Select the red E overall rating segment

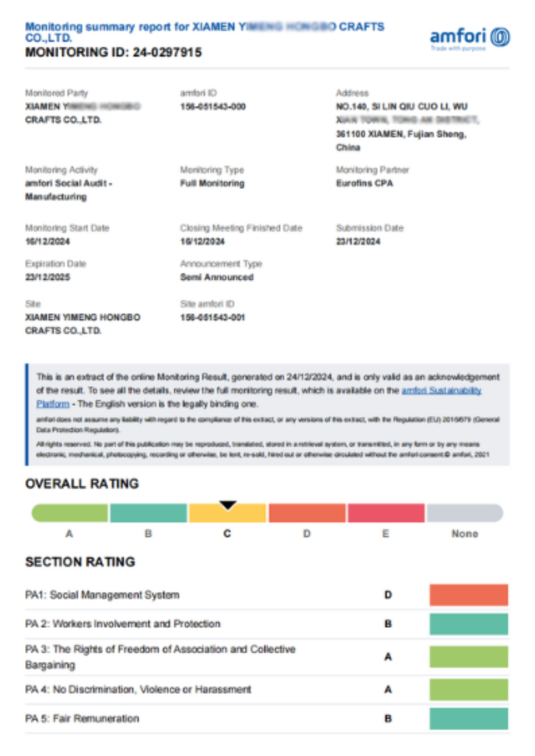pyautogui.click(x=386, y=513)
